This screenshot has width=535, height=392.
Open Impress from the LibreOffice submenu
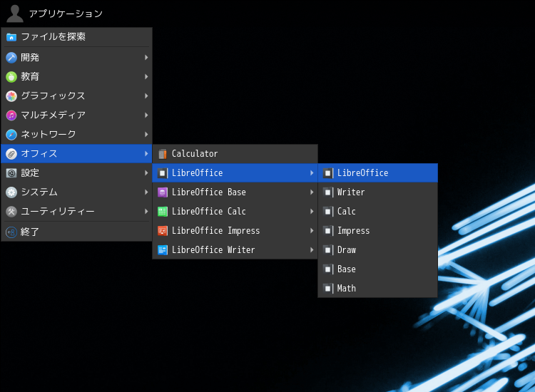377,231
